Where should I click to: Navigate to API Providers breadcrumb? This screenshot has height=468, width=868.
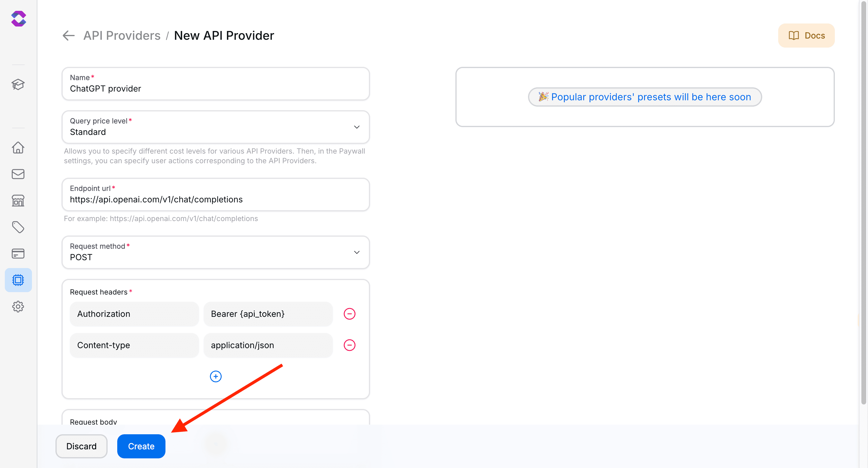pyautogui.click(x=122, y=35)
